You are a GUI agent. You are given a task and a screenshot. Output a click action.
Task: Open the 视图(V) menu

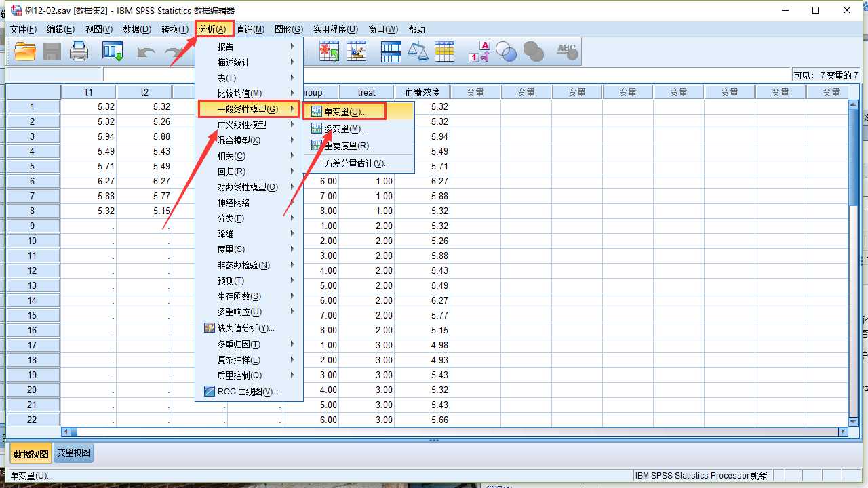[x=99, y=29]
